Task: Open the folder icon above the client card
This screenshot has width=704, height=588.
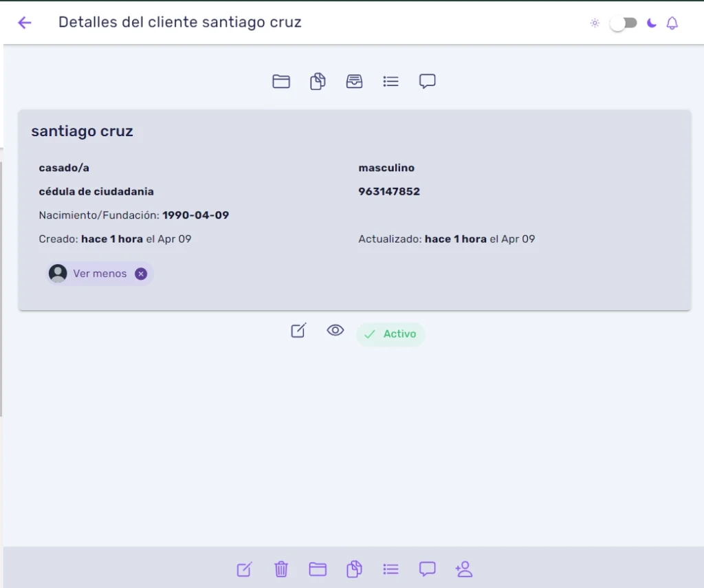Action: 281,81
